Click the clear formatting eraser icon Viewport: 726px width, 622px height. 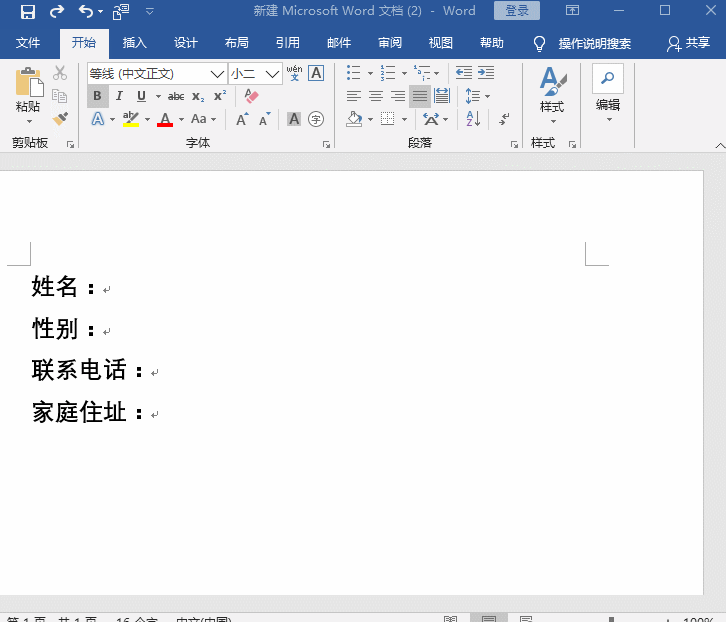click(251, 96)
